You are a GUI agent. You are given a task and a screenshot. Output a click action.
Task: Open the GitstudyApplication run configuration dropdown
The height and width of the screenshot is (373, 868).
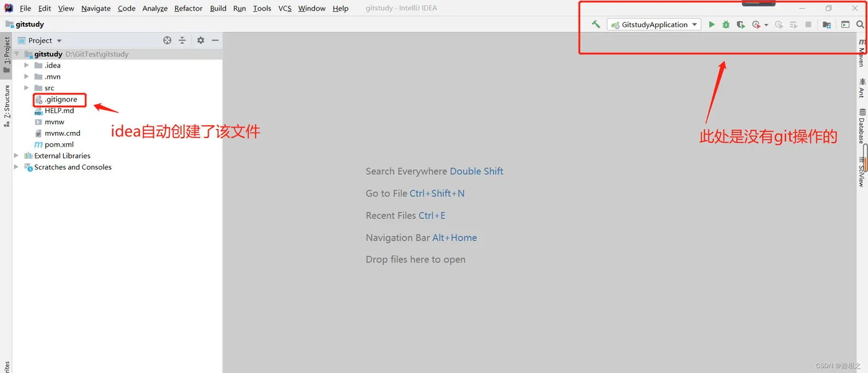click(654, 25)
